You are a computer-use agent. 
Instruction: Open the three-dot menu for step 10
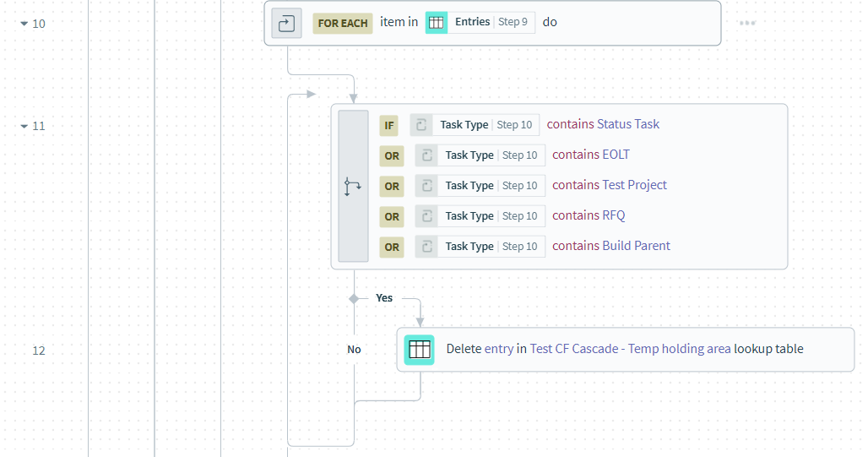coord(747,23)
